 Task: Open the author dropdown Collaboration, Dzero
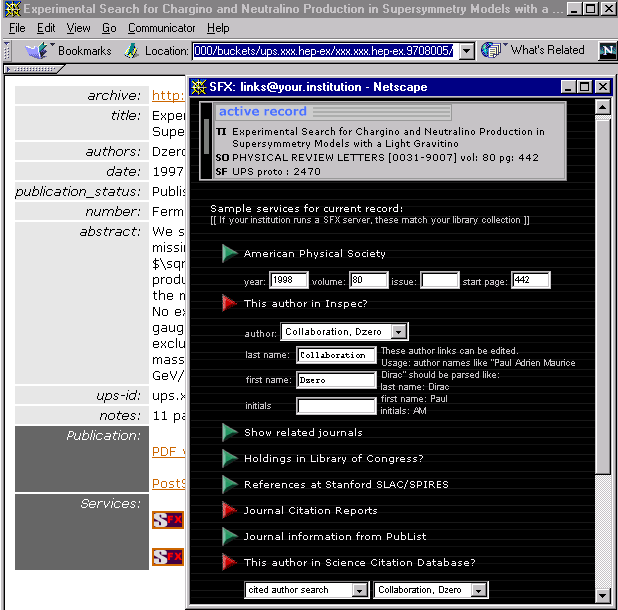(x=398, y=332)
